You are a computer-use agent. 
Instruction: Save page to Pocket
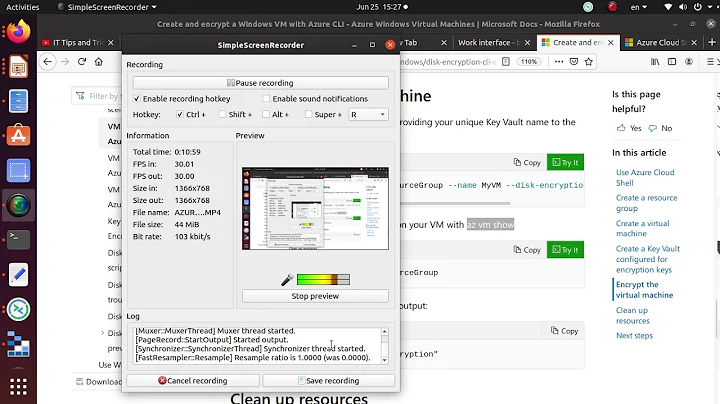pyautogui.click(x=574, y=62)
